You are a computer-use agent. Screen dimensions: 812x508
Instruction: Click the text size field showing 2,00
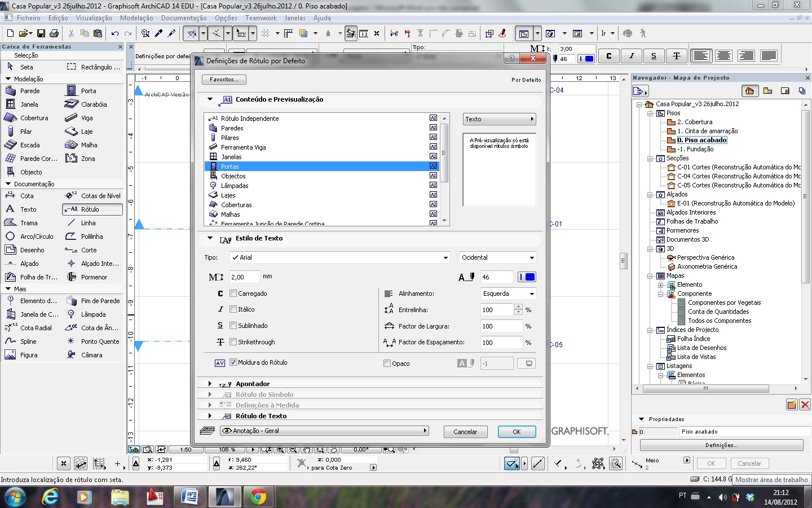click(x=245, y=277)
